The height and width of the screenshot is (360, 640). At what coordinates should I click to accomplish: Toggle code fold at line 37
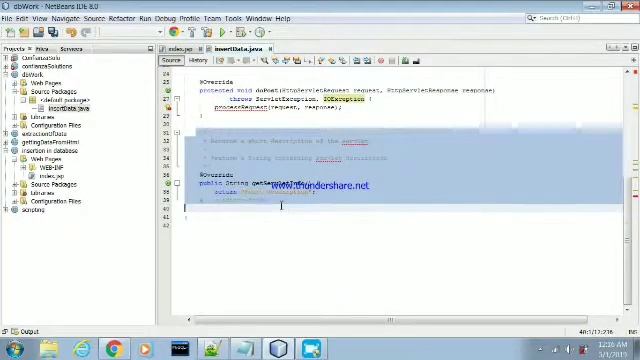pyautogui.click(x=177, y=183)
